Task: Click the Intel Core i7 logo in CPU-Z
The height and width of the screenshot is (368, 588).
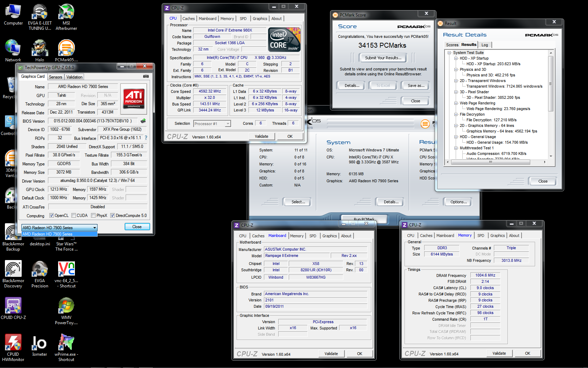Action: click(x=285, y=40)
